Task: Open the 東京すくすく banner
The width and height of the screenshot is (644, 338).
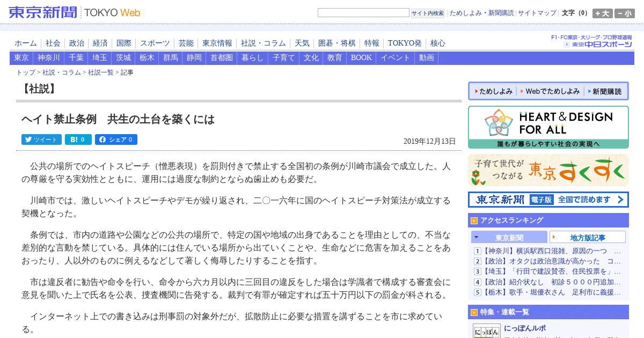Action: [548, 170]
